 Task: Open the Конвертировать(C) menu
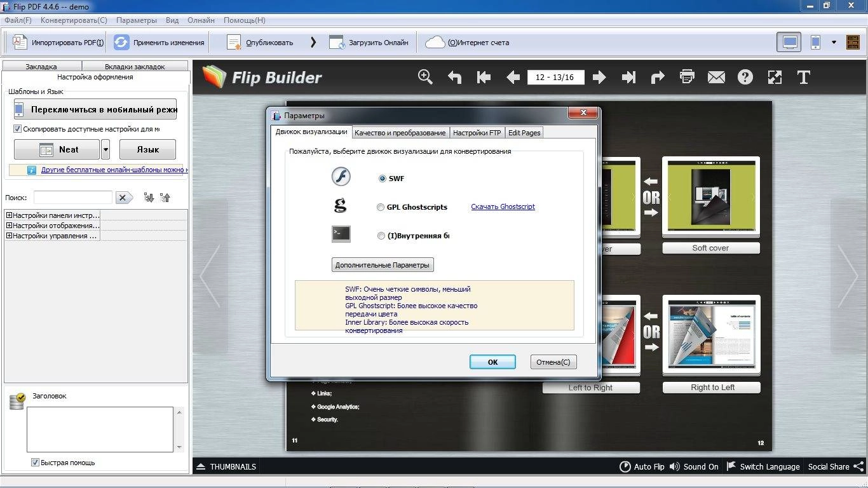[74, 20]
